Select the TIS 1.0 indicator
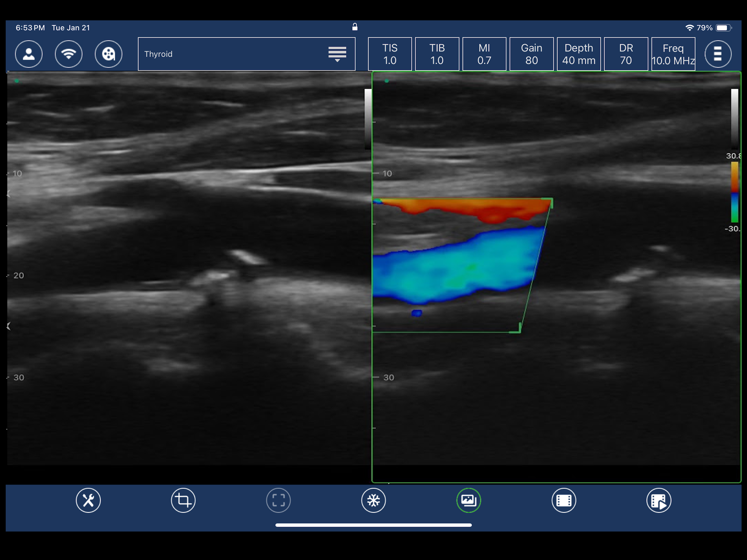Viewport: 747px width, 560px height. (390, 54)
